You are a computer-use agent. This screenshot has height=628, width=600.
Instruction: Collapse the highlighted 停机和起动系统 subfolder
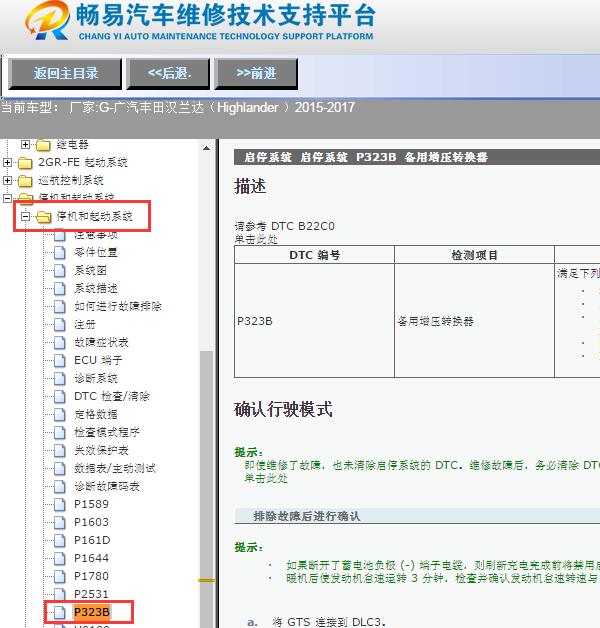(25, 216)
